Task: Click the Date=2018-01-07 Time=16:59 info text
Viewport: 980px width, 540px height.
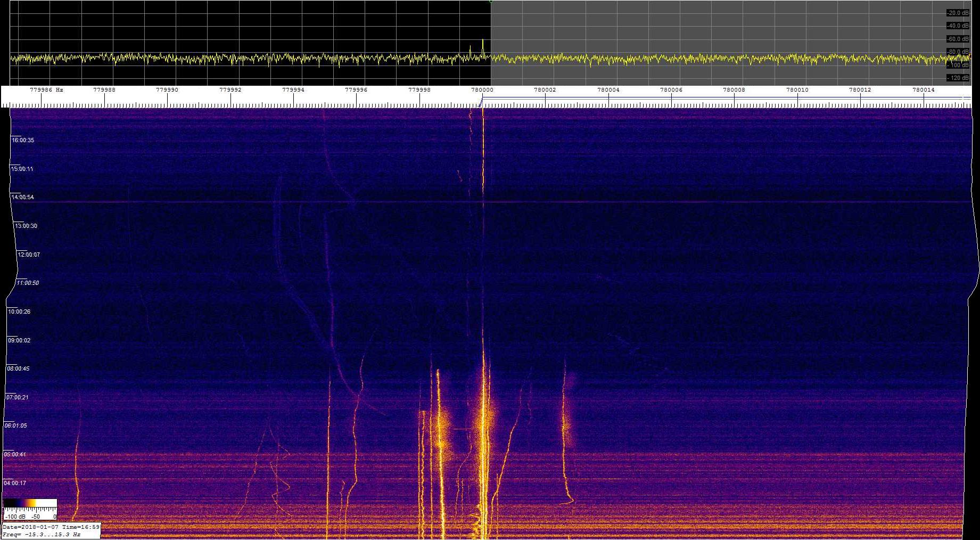Action: (x=51, y=527)
